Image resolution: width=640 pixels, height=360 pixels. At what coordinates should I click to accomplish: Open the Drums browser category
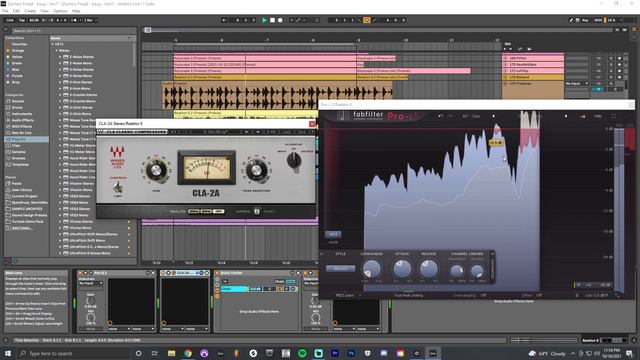pyautogui.click(x=17, y=107)
